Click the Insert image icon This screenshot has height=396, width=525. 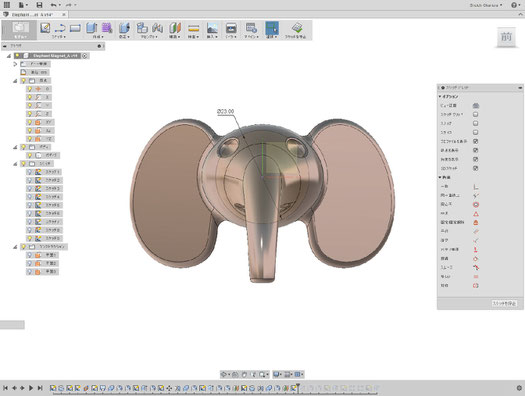click(x=212, y=28)
